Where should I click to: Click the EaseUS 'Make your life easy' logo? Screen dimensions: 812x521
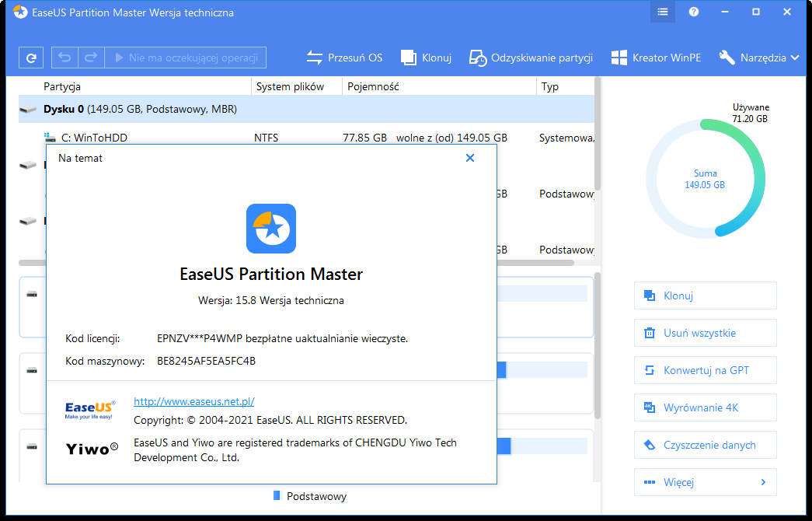90,410
